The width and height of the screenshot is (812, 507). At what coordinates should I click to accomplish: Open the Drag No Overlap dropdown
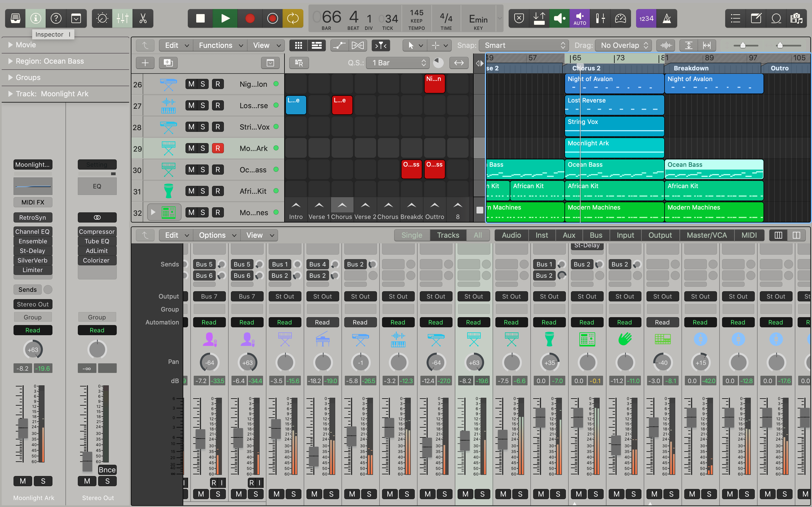click(623, 45)
